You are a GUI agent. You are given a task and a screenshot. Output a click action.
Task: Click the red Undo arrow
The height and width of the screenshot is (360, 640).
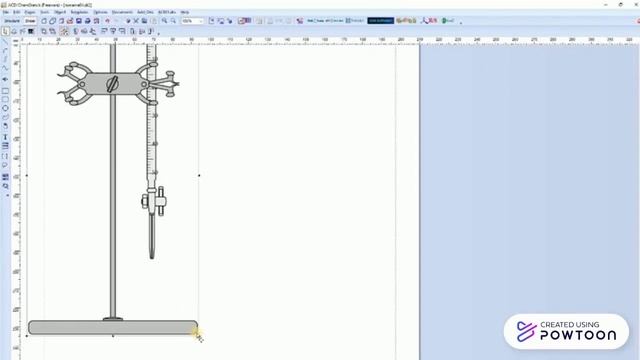pyautogui.click(x=108, y=21)
